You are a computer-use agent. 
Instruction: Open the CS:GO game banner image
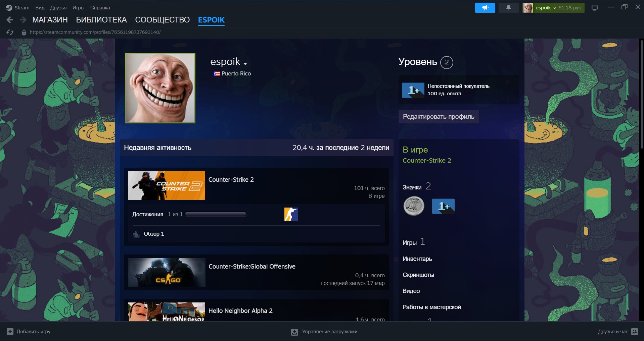tap(167, 272)
